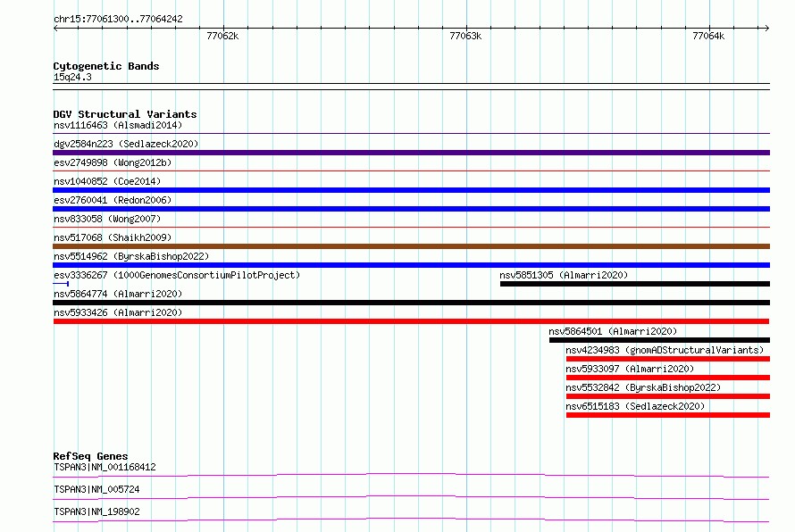The image size is (795, 532).
Task: Click the short blue esv3336267 feature
Action: 61,284
